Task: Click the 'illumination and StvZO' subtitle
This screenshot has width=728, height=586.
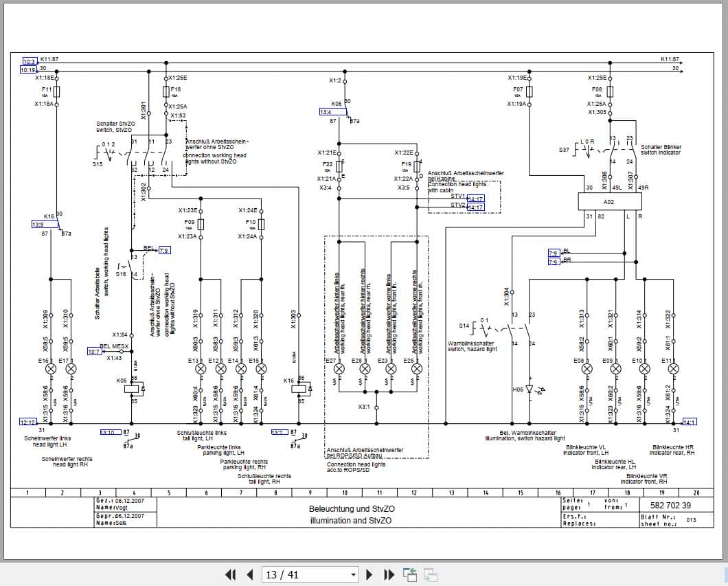Action: [350, 521]
